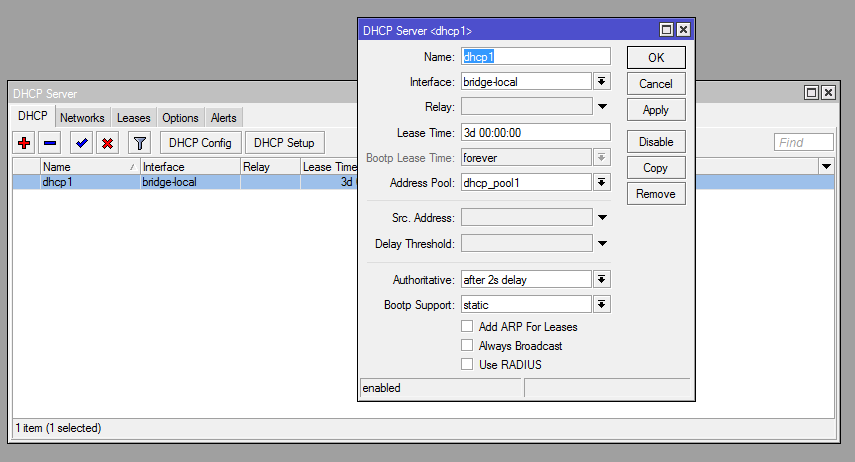
Task: Click the Authoritative value after 2s delay
Action: pos(527,280)
